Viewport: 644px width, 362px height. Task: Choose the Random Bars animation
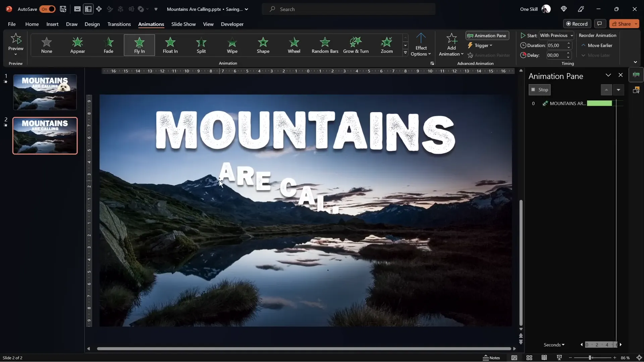pyautogui.click(x=324, y=45)
